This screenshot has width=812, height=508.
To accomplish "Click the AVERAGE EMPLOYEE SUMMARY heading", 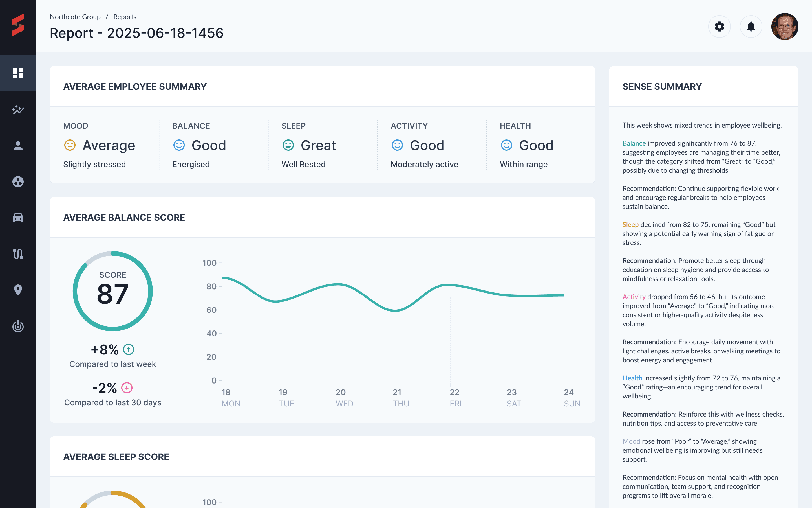I will tap(135, 86).
